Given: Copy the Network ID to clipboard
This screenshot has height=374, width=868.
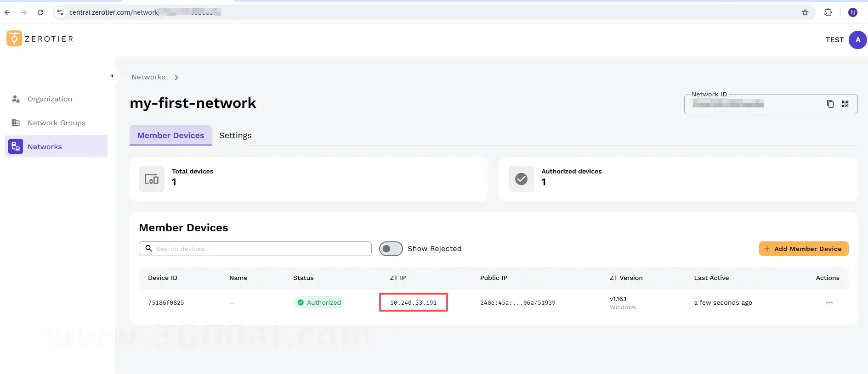Looking at the screenshot, I should (x=830, y=104).
